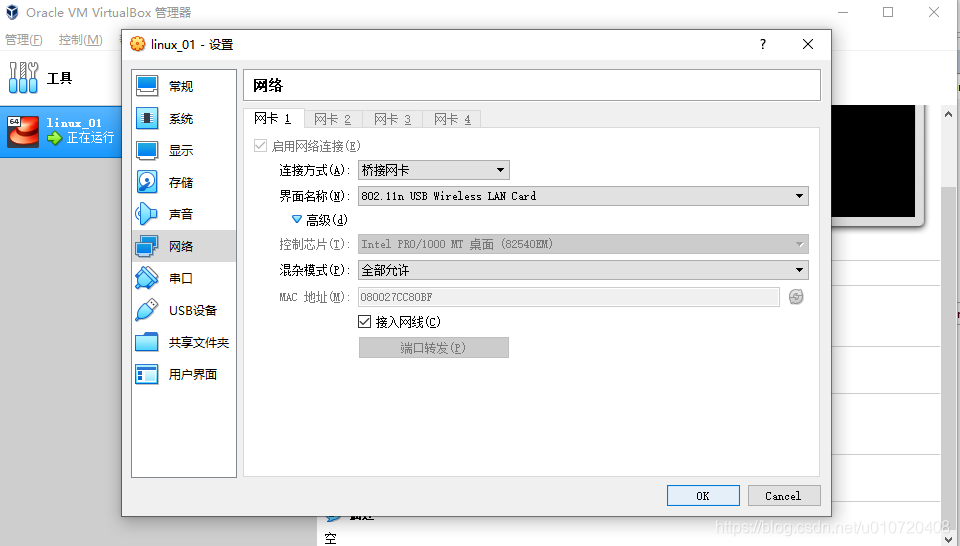The width and height of the screenshot is (960, 546).
Task: Minimize the VirtualBox manager window
Action: pyautogui.click(x=843, y=12)
